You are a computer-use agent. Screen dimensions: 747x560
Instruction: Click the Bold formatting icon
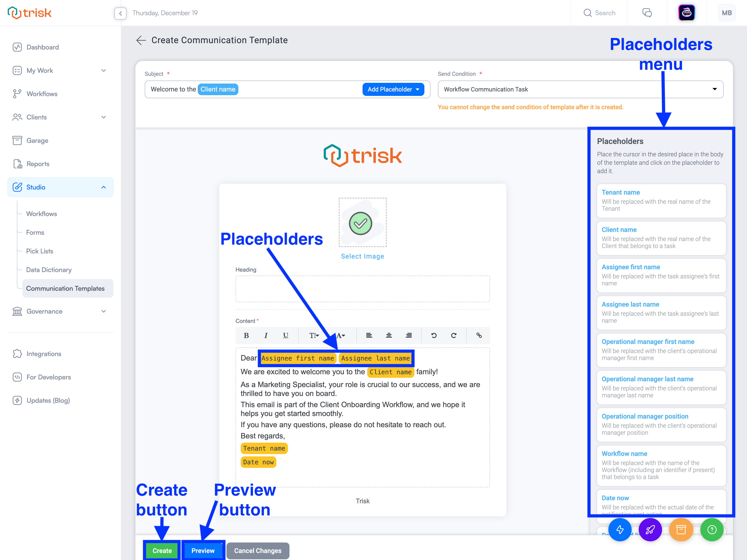pyautogui.click(x=246, y=335)
